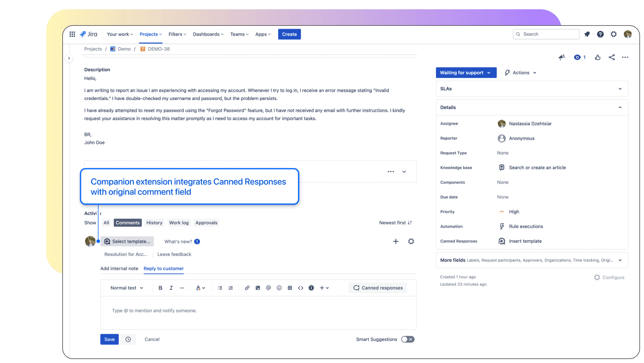Switch sorting with Newest first toggle
Image resolution: width=644 pixels, height=363 pixels.
pyautogui.click(x=396, y=223)
